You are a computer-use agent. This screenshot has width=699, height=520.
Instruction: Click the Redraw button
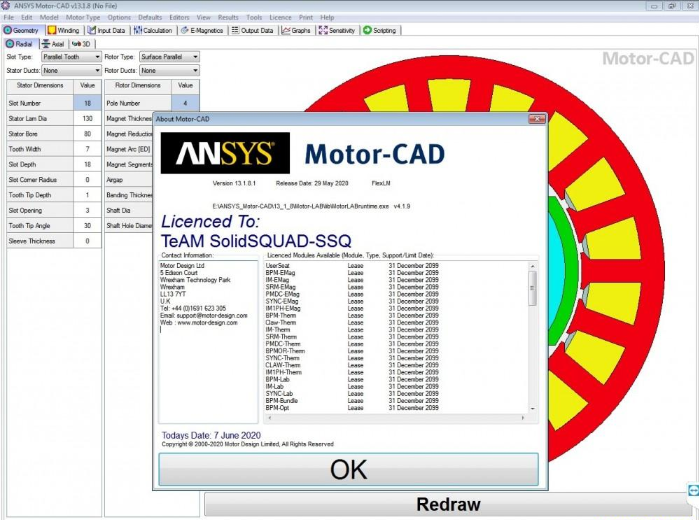click(447, 504)
